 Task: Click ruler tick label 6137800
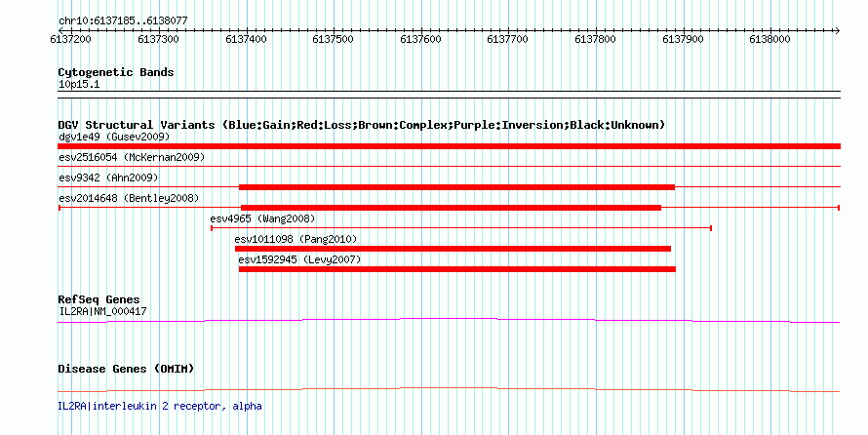click(595, 39)
